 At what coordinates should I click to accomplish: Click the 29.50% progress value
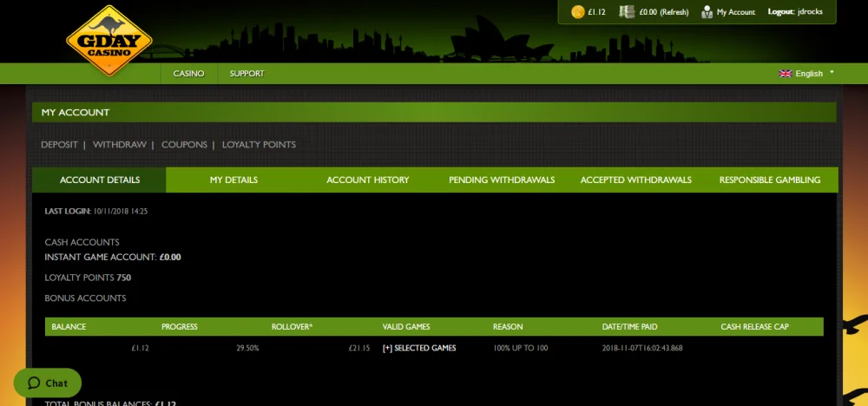pyautogui.click(x=247, y=349)
